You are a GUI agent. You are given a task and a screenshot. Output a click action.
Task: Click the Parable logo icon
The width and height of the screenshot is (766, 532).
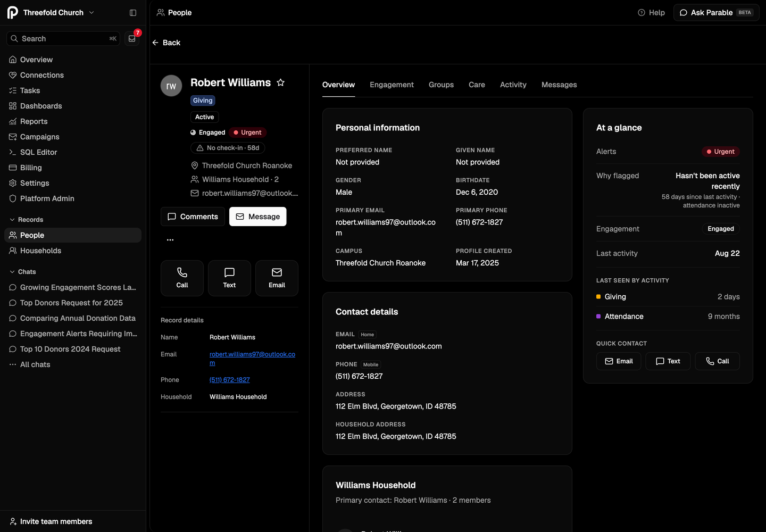tap(13, 13)
